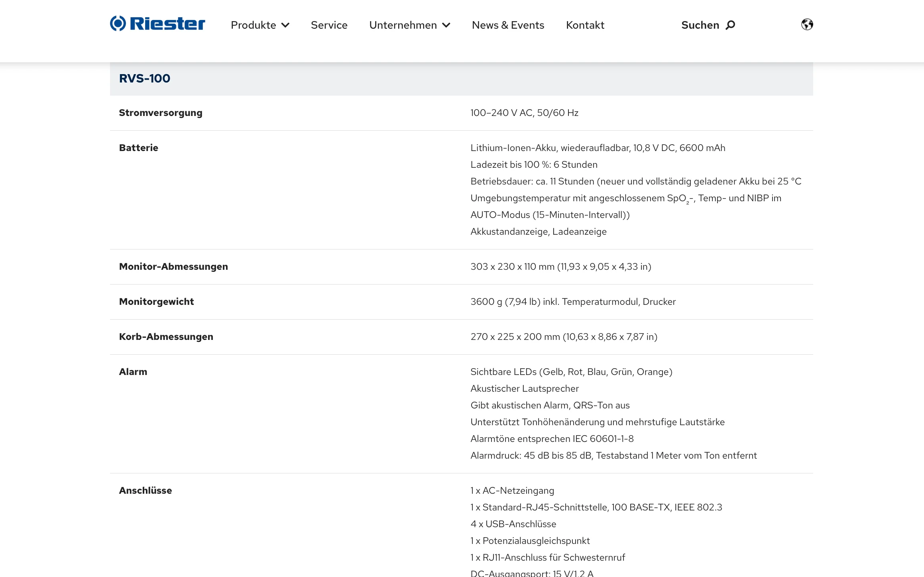The width and height of the screenshot is (924, 577).
Task: Click the Standard-RJ45-Schnittstelle line
Action: [596, 507]
